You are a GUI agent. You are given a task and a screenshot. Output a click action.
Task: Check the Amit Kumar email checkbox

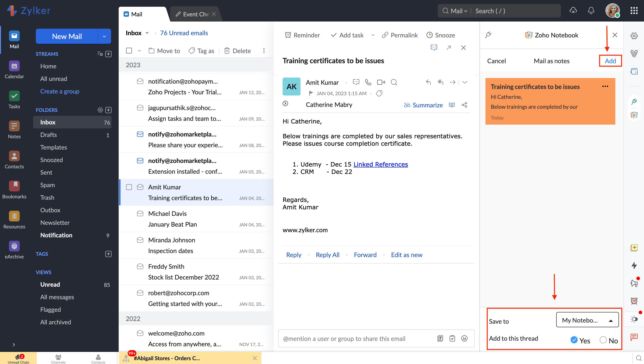(129, 187)
